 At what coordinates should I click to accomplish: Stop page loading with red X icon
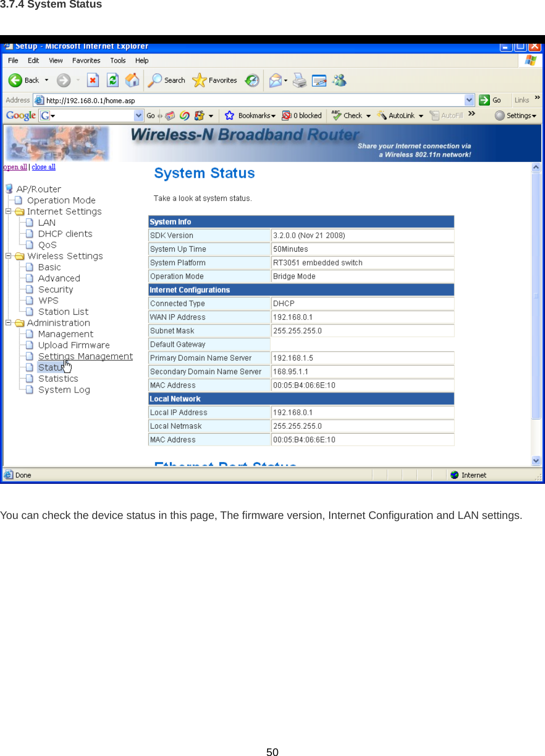[93, 80]
